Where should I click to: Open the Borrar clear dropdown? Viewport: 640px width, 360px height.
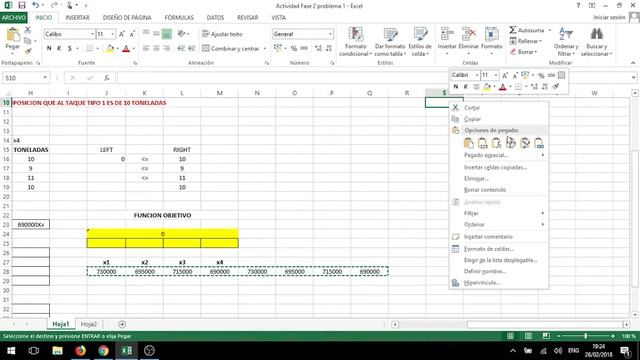tap(524, 52)
